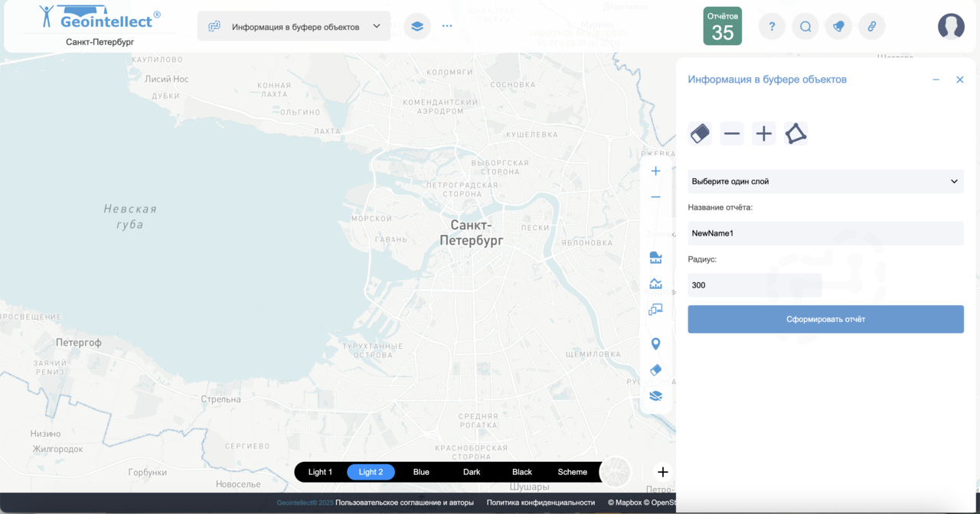Click the ruler measurement map tool

[655, 257]
